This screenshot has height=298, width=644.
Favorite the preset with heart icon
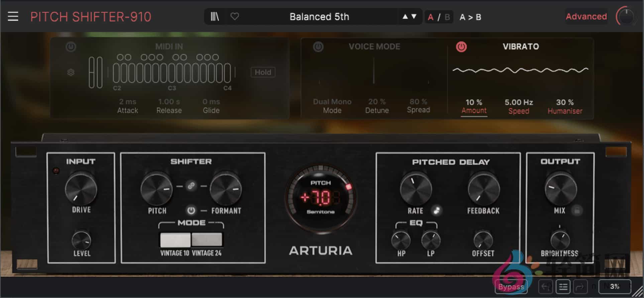pos(235,16)
